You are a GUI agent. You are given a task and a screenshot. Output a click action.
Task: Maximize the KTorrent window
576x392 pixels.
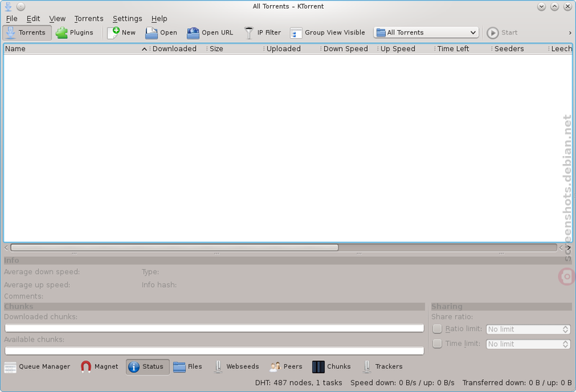pos(554,6)
